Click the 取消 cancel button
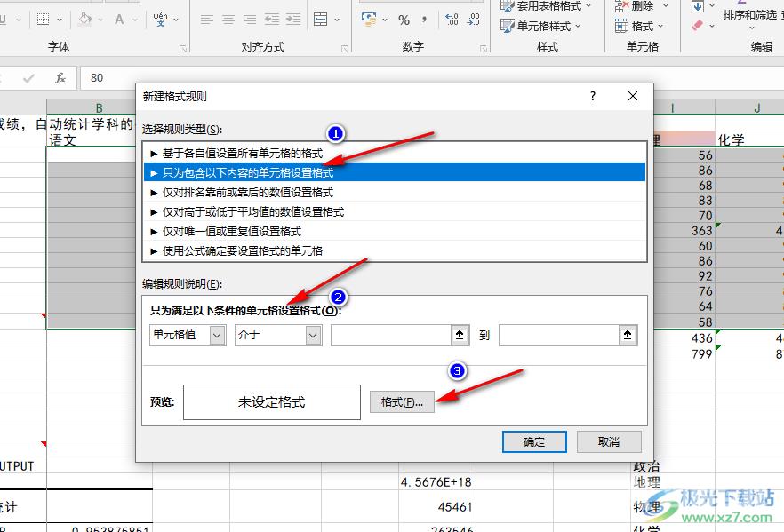Image resolution: width=784 pixels, height=532 pixels. (609, 442)
